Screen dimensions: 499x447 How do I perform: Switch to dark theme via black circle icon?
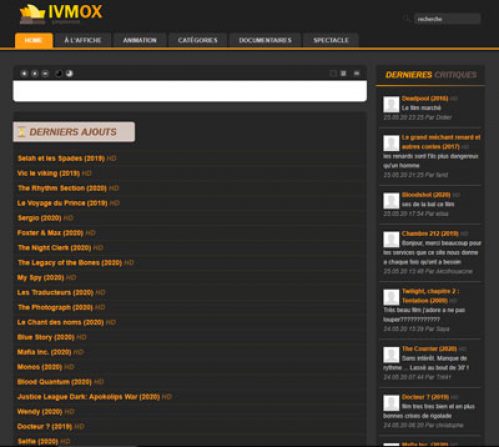[59, 73]
